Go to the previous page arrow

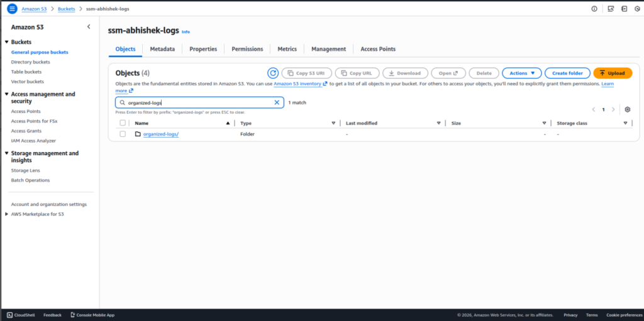pos(594,109)
